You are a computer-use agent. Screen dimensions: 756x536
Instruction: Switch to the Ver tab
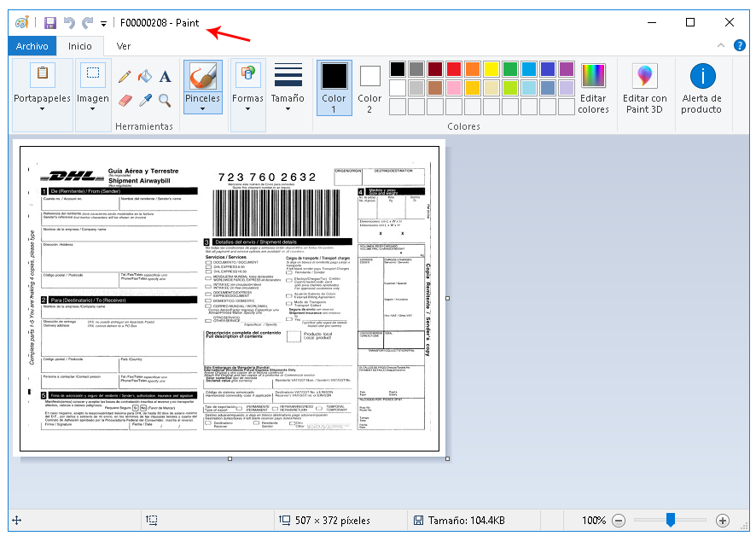coord(124,46)
